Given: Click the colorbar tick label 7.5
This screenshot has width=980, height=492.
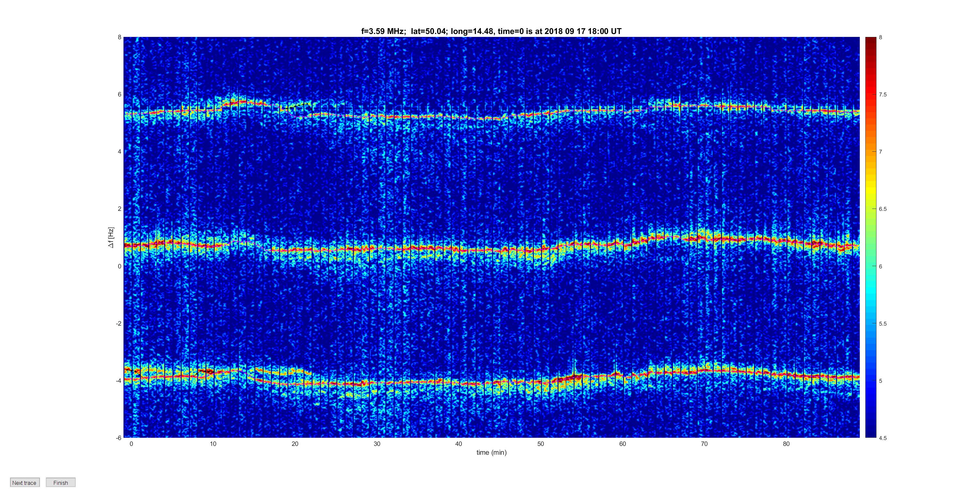Looking at the screenshot, I should point(883,95).
